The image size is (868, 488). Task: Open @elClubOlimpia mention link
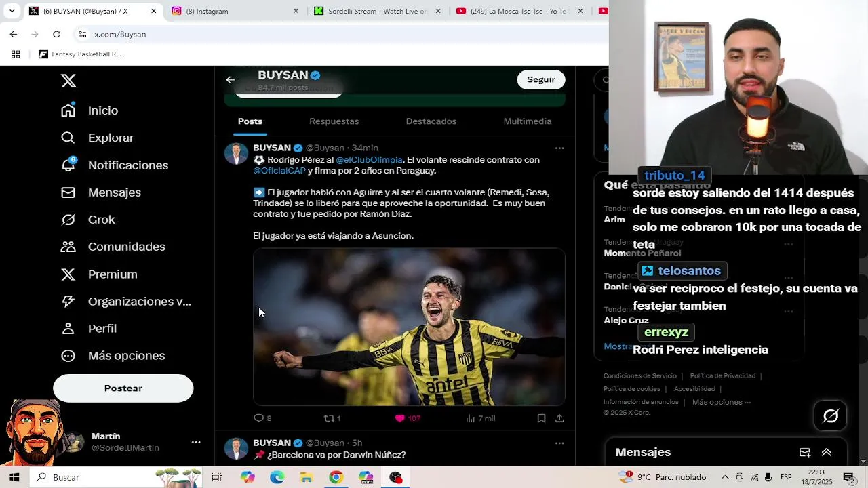(x=370, y=160)
